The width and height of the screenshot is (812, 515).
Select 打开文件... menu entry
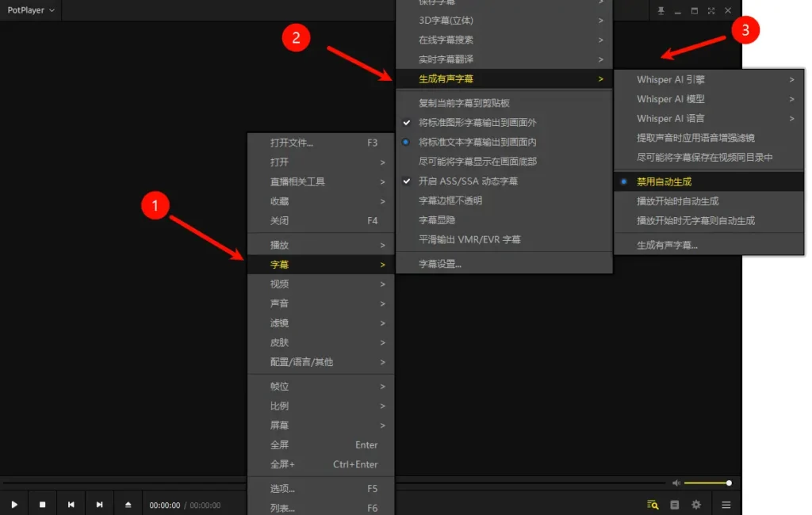point(321,143)
